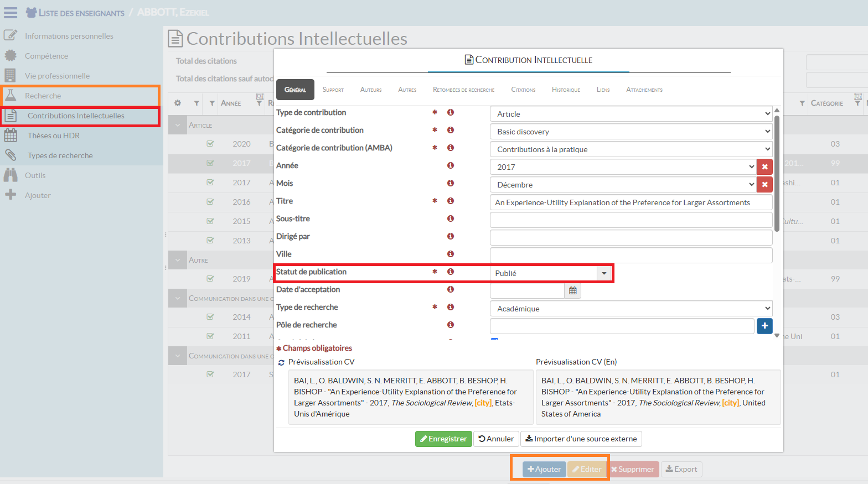This screenshot has width=868, height=484.
Task: Toggle checkbox for the 2019 Autre row
Action: tap(210, 279)
